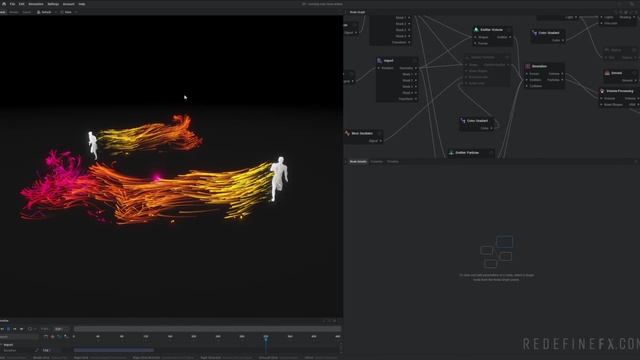Toggle the Scatter Volume node header switch

click(509, 30)
